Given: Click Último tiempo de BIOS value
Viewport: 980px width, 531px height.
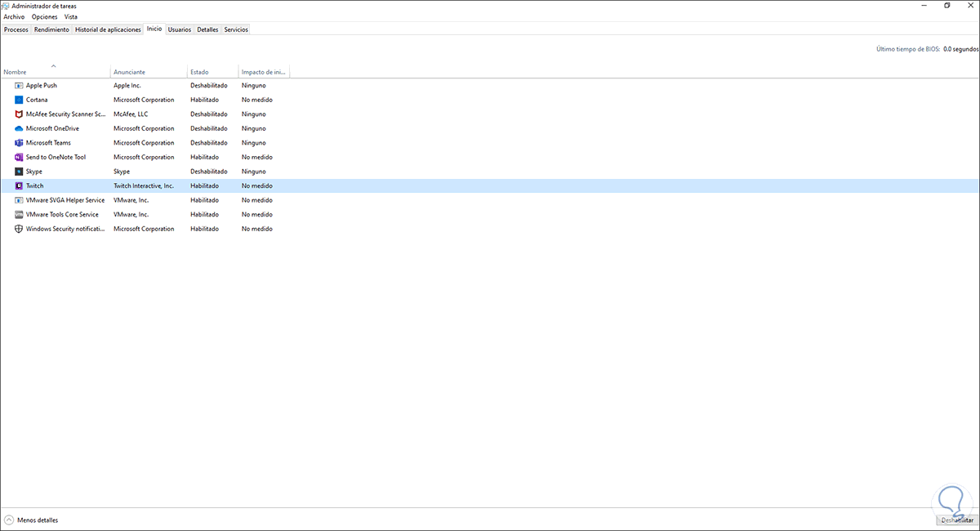Looking at the screenshot, I should click(x=960, y=49).
